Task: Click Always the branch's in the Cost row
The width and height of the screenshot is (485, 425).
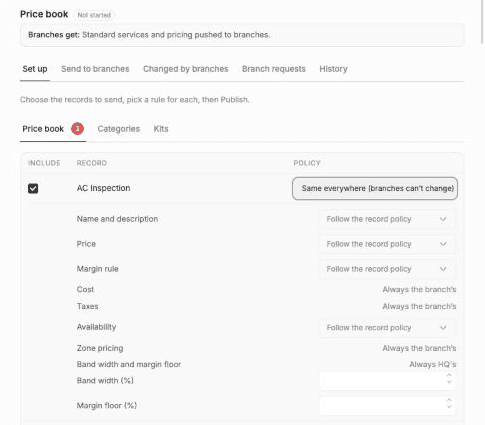Action: point(419,289)
